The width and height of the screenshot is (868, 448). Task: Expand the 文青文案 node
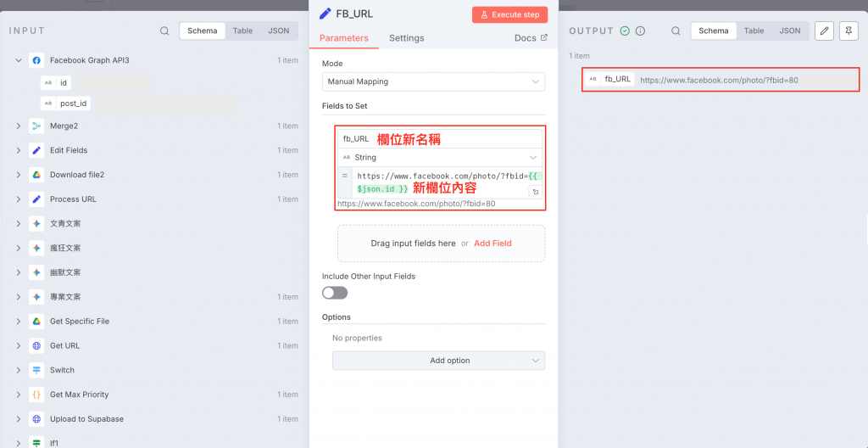tap(19, 223)
